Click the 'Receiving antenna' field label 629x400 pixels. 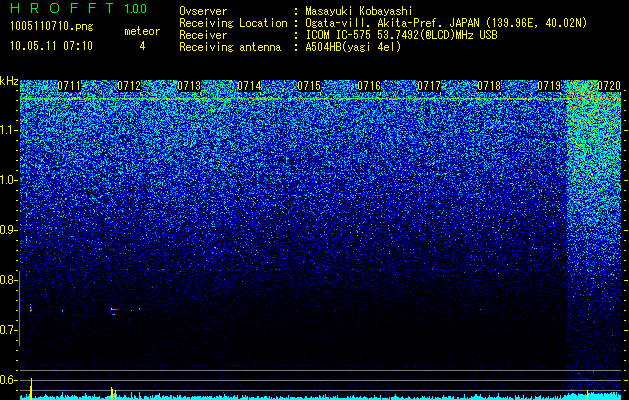230,47
